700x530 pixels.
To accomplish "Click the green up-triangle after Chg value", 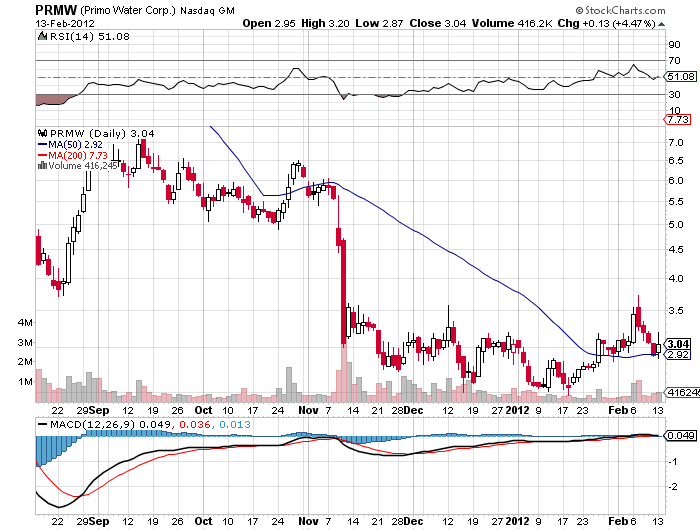I will click(x=661, y=24).
